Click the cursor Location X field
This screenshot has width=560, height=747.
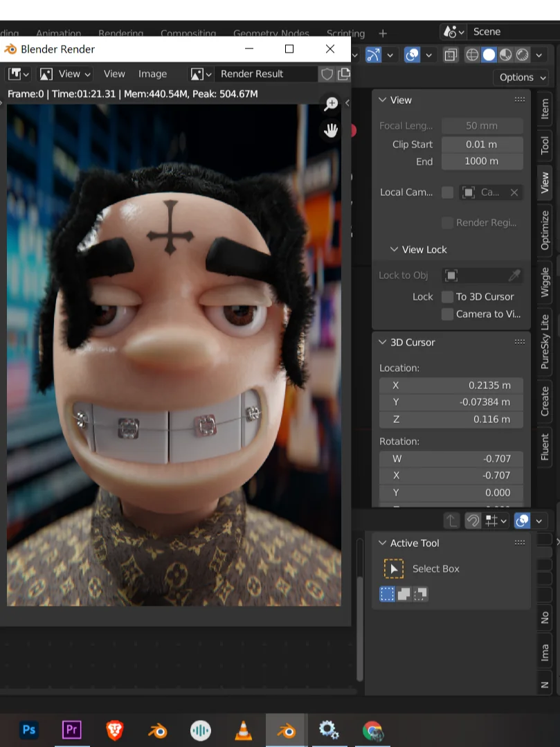[x=451, y=385]
